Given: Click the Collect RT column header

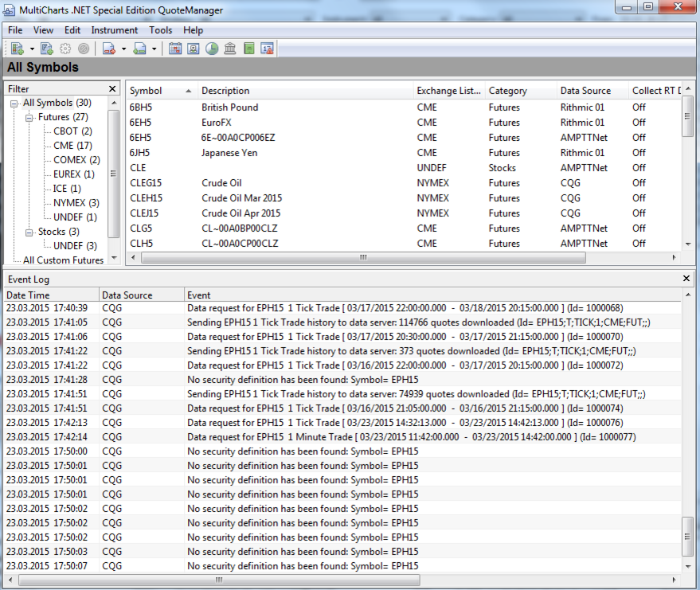Looking at the screenshot, I should [655, 91].
